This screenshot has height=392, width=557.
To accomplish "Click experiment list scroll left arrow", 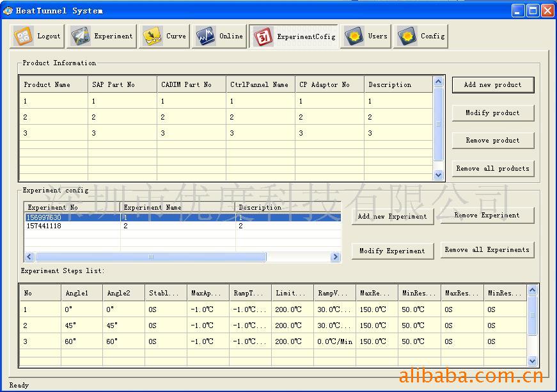I will coord(29,256).
